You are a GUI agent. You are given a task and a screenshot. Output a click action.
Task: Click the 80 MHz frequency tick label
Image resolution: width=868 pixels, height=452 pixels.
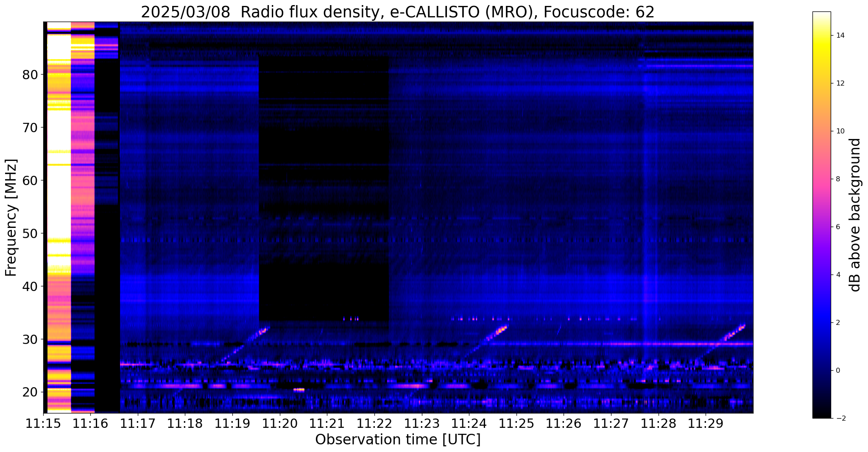[x=30, y=75]
